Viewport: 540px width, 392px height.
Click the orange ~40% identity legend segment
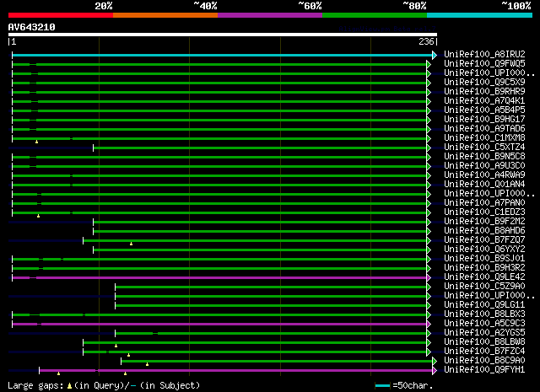click(165, 15)
